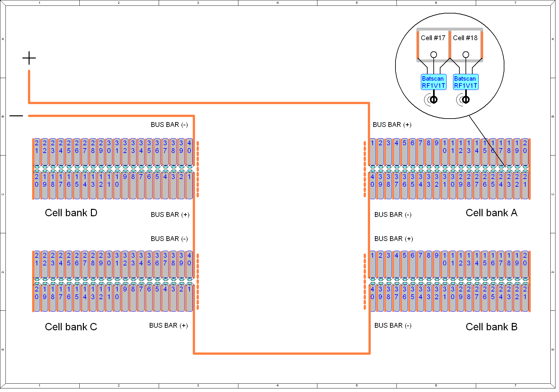559x392 pixels.
Task: Click the terminal circle inside Cell #18
Action: pos(466,55)
